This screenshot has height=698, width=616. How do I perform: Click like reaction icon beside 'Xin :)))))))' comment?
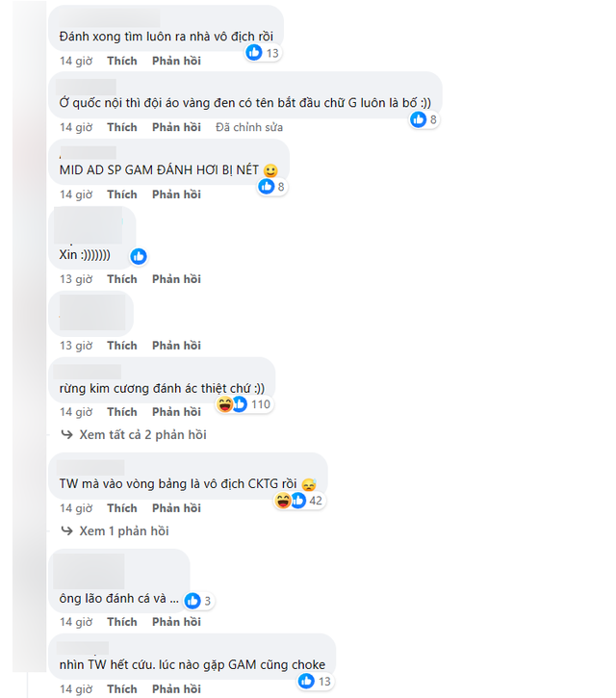[139, 256]
